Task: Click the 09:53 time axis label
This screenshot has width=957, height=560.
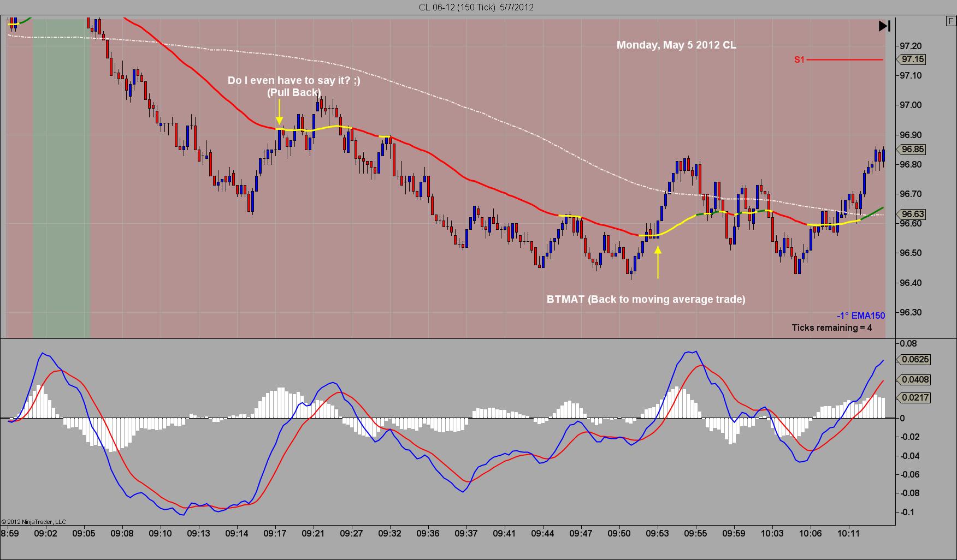Action: click(x=657, y=533)
